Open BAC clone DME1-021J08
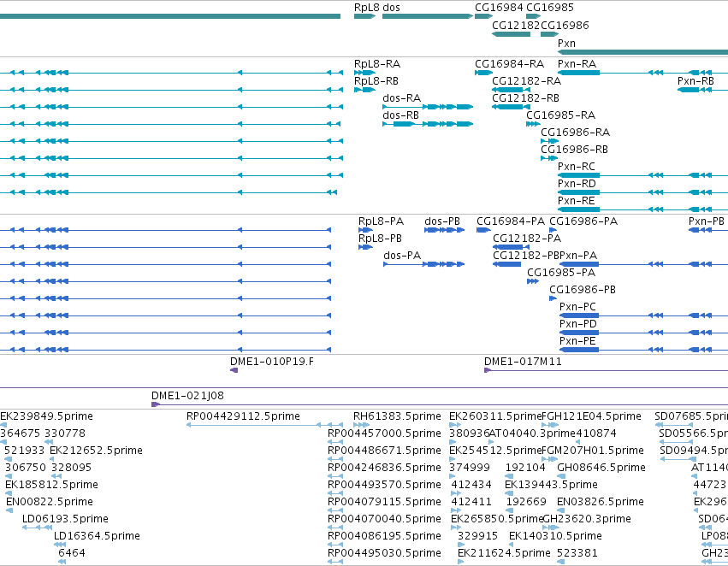The image size is (728, 566). pos(187,396)
